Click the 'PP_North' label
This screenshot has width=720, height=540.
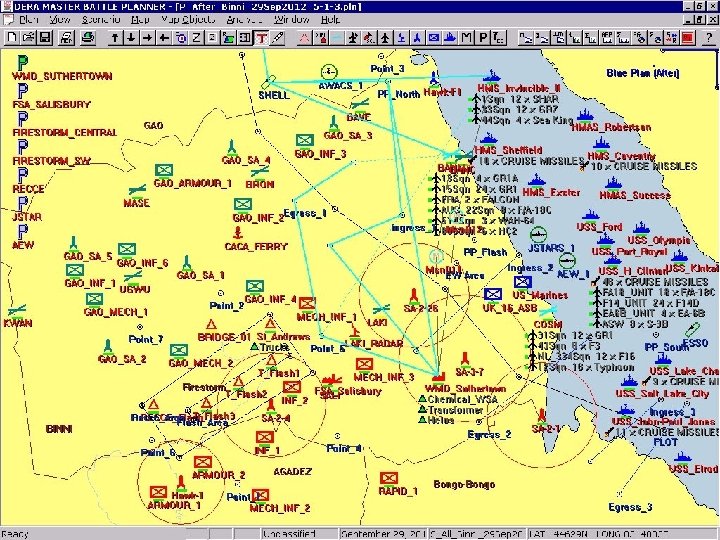(x=399, y=95)
